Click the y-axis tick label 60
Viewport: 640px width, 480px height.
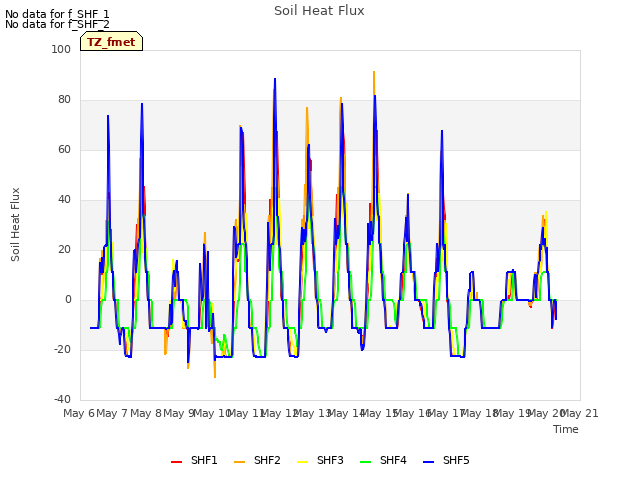click(64, 149)
